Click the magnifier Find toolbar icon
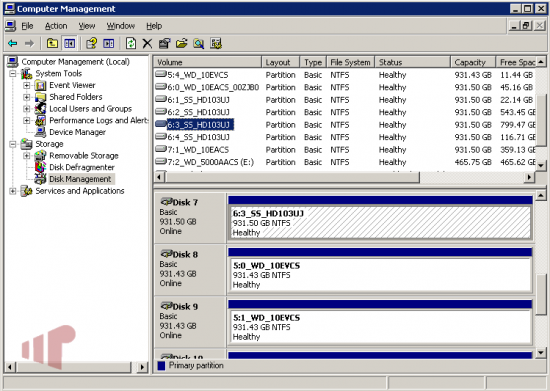 click(199, 43)
